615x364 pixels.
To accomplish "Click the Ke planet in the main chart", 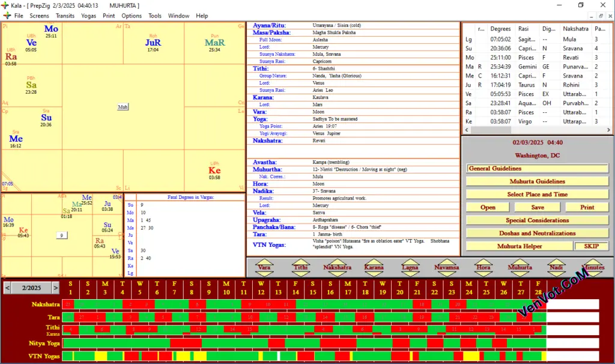I will coord(214,170).
